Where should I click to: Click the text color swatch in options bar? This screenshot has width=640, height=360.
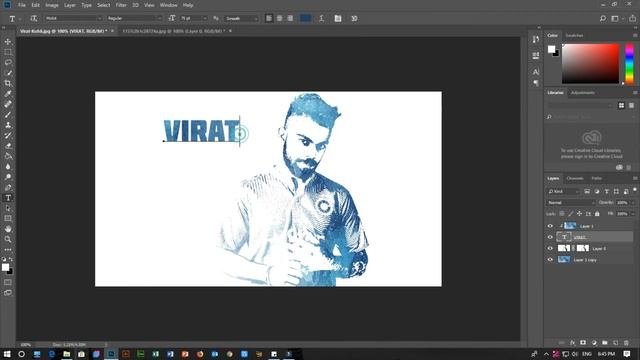[x=306, y=18]
